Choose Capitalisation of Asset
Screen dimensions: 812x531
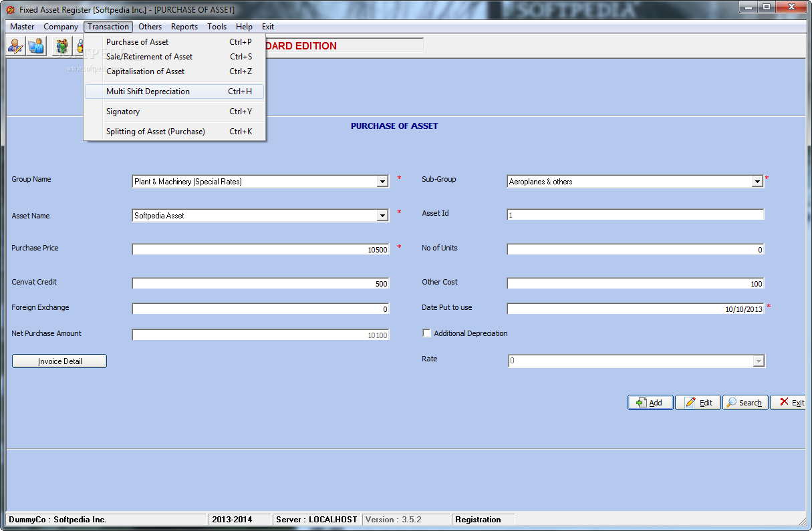click(x=175, y=71)
